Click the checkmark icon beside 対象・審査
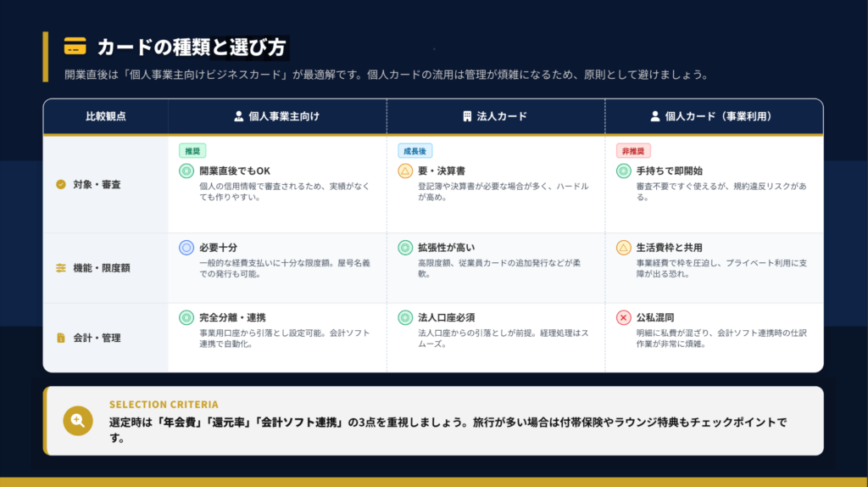 tap(60, 184)
